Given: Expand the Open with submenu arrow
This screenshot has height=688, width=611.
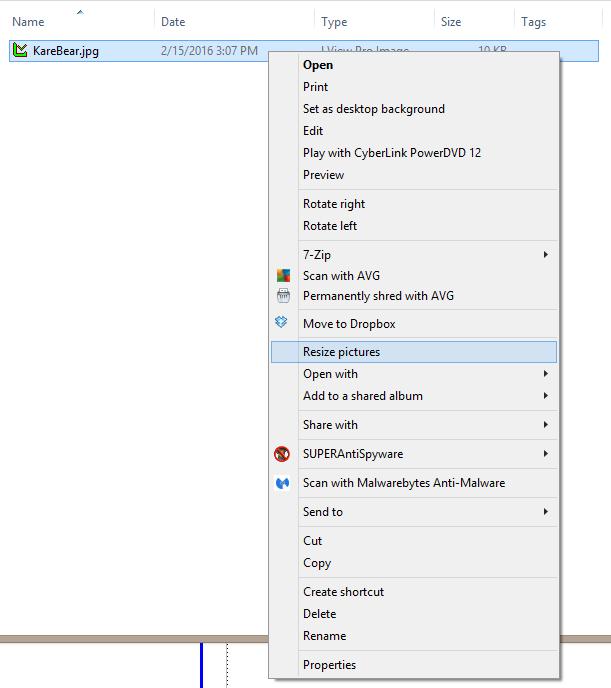Looking at the screenshot, I should point(545,374).
